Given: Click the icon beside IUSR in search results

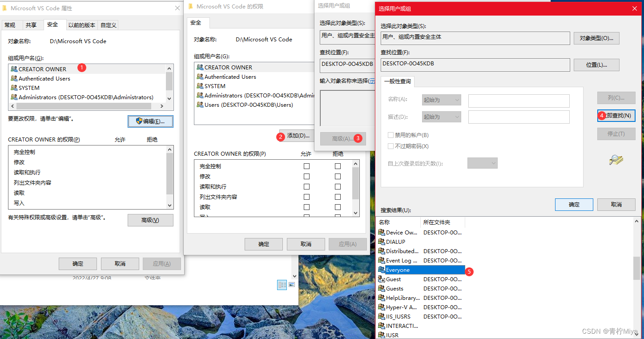Looking at the screenshot, I should pyautogui.click(x=381, y=335).
